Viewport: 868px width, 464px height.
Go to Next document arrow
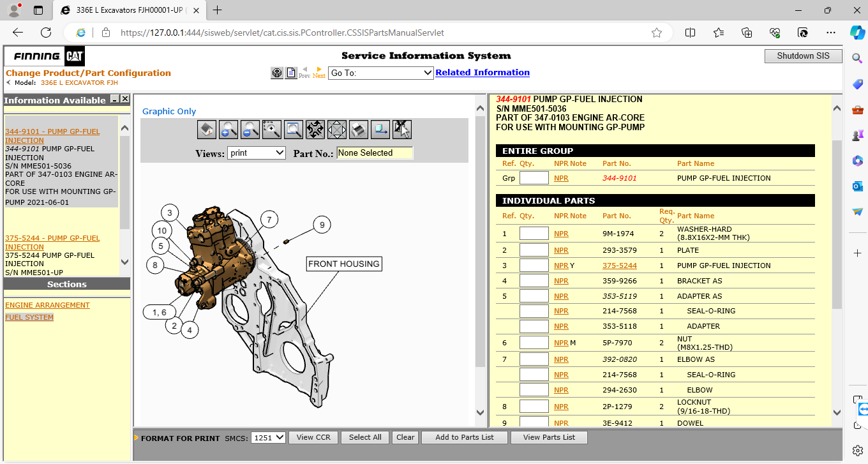coord(319,72)
